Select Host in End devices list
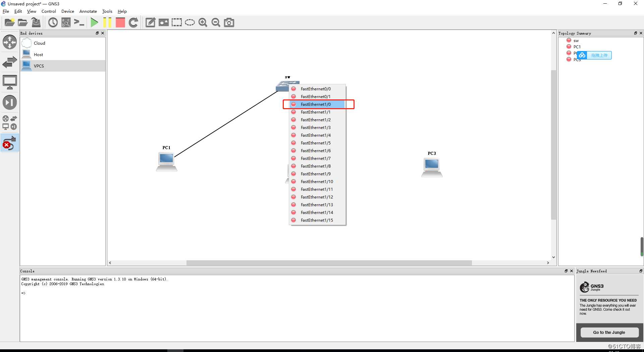Screen dimensions: 644x352 (x=63, y=54)
